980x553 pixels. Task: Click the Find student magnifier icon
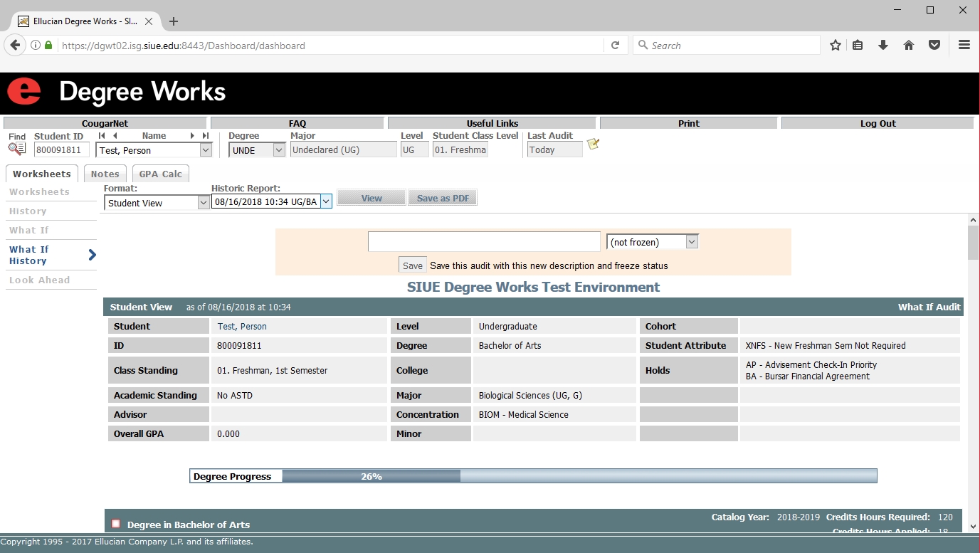(x=16, y=149)
